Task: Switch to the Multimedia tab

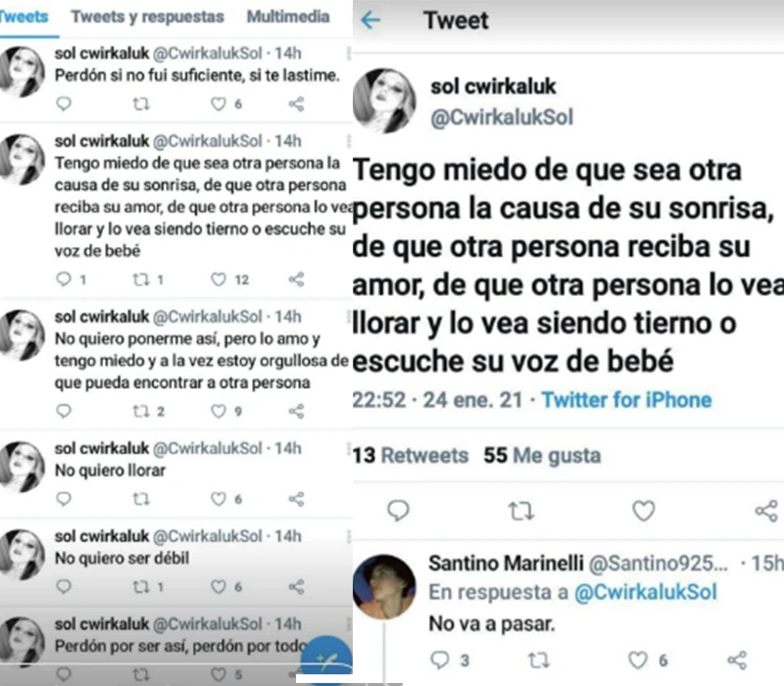Action: pyautogui.click(x=288, y=17)
